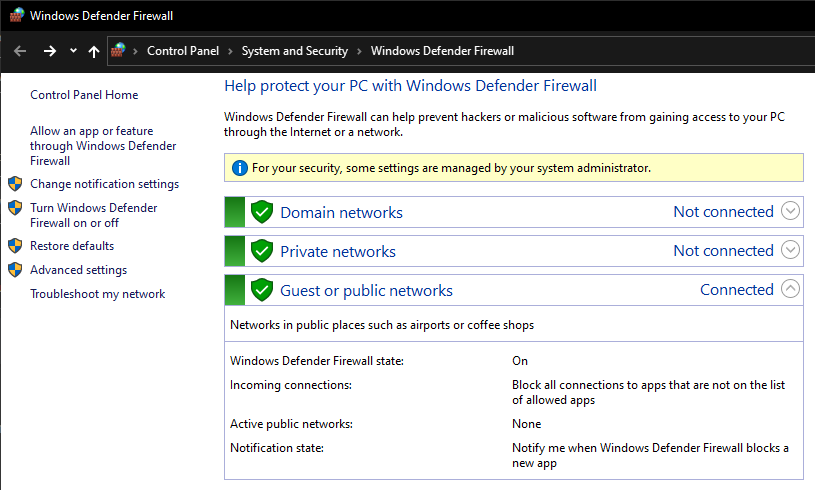This screenshot has height=490, width=815.
Task: Click the firewall icon in the address bar
Action: [x=118, y=50]
